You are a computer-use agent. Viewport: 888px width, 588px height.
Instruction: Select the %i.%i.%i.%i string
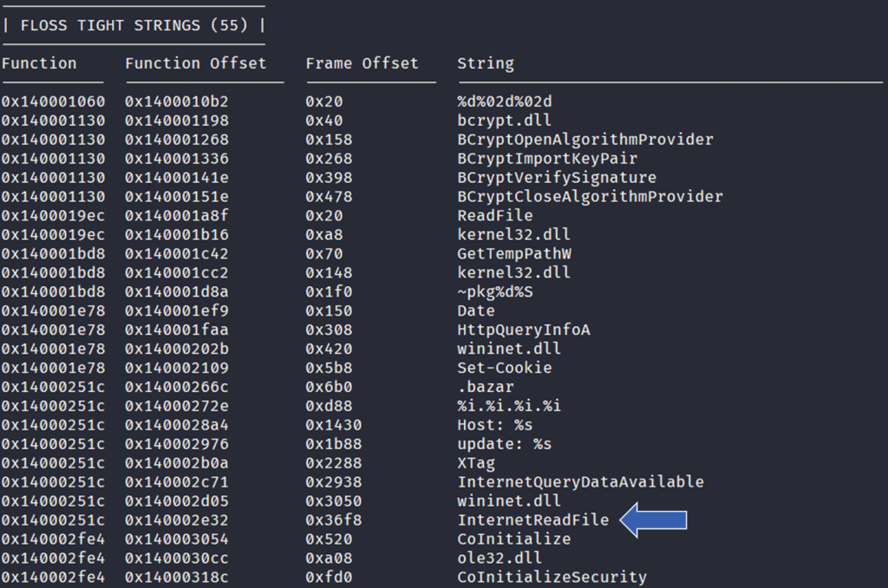click(x=510, y=406)
